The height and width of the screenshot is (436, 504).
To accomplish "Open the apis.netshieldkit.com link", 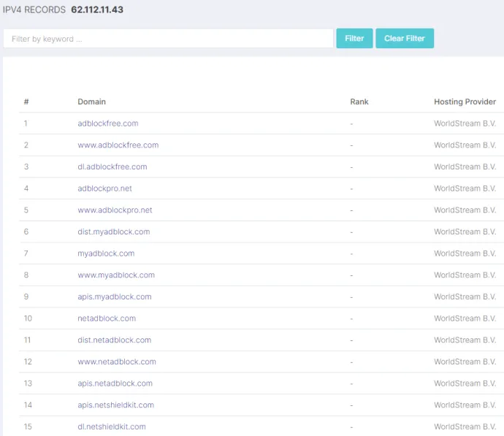I will [x=115, y=405].
